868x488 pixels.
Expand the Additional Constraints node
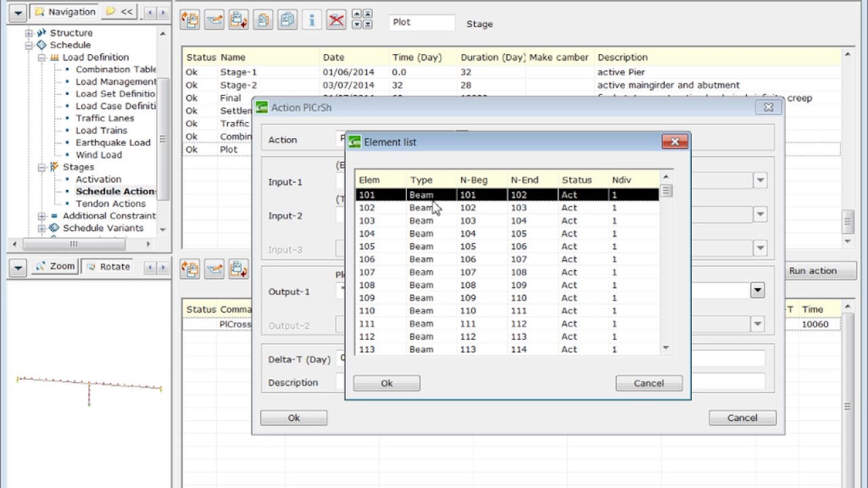coord(41,216)
